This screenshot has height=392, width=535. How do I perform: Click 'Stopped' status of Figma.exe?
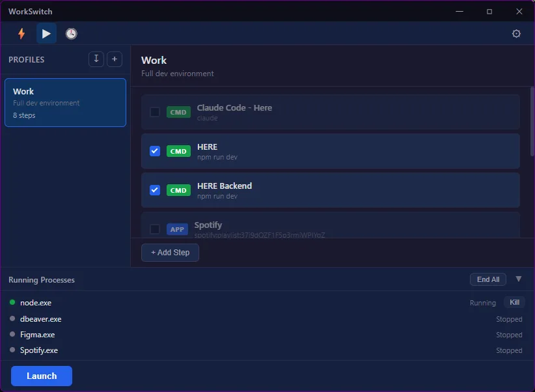tap(509, 335)
